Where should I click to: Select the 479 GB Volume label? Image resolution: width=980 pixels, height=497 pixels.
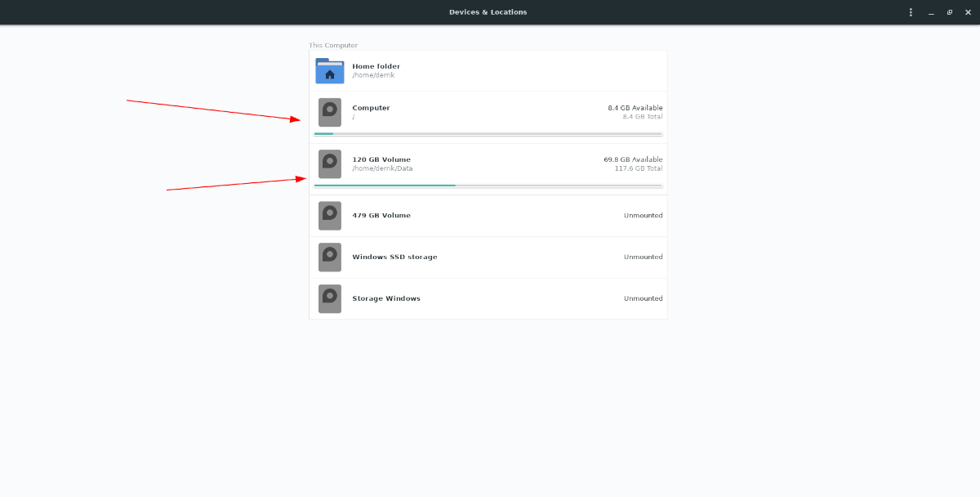(381, 216)
